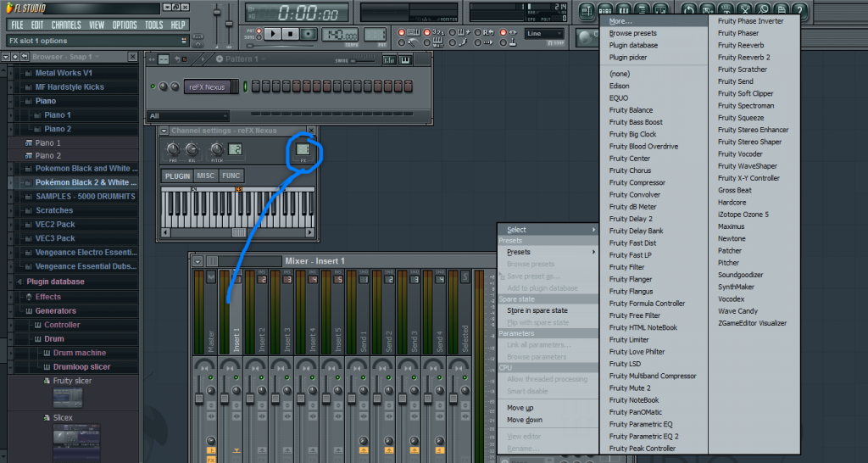868x463 pixels.
Task: Click the Fruity slicer preset thumbnail
Action: coord(66,398)
